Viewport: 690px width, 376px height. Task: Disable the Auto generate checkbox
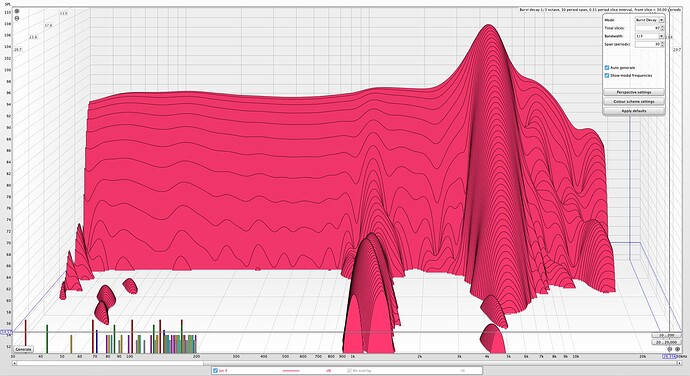[607, 68]
